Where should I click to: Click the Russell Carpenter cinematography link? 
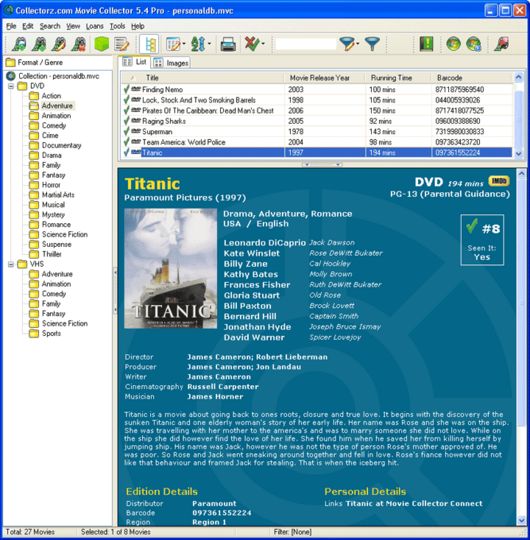(223, 386)
